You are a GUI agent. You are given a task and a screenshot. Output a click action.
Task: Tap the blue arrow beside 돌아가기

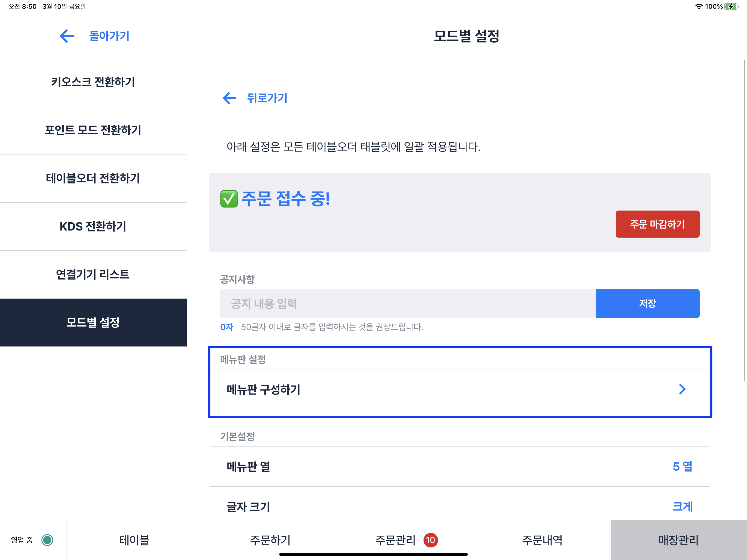click(x=67, y=36)
